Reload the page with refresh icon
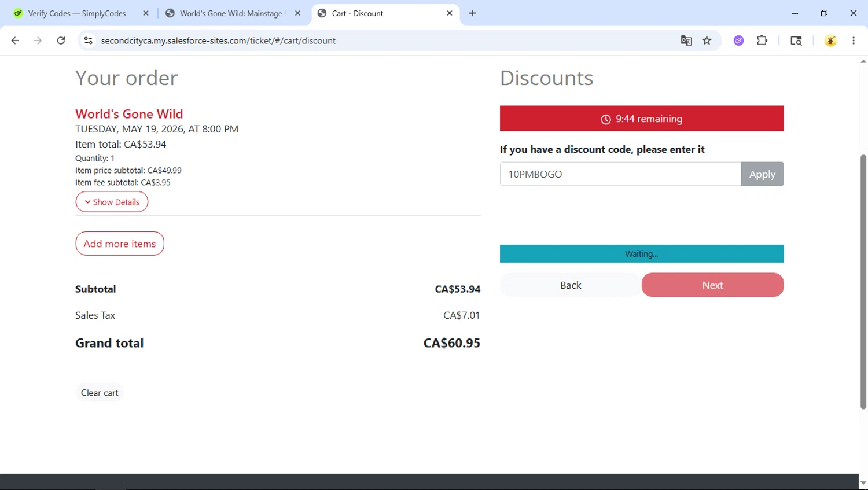 tap(61, 40)
